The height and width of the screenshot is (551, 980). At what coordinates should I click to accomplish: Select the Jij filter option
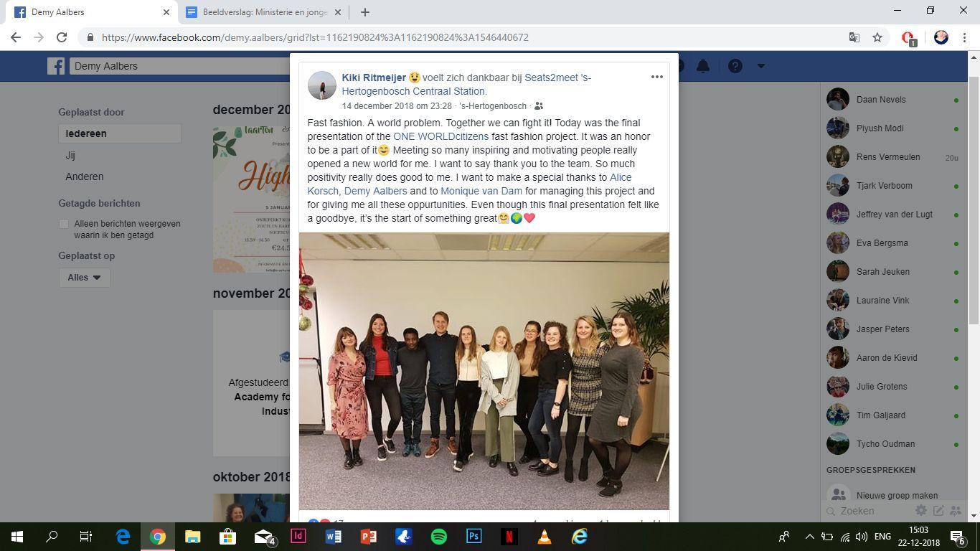70,155
